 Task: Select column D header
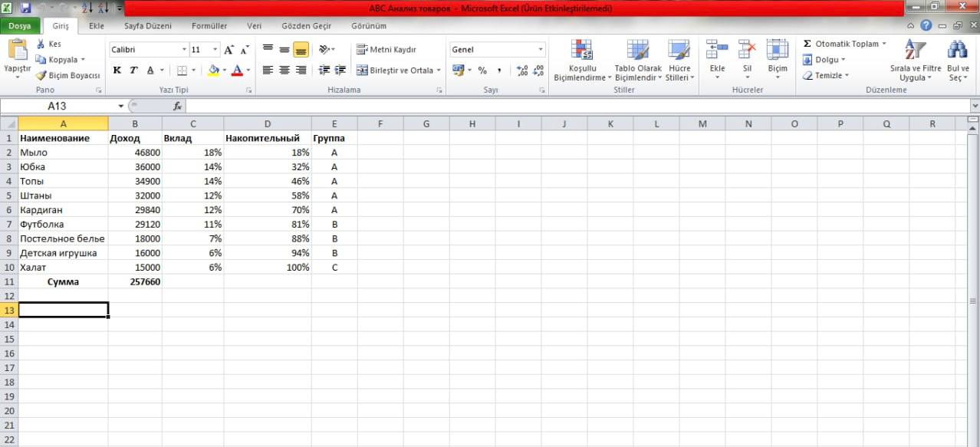click(267, 123)
